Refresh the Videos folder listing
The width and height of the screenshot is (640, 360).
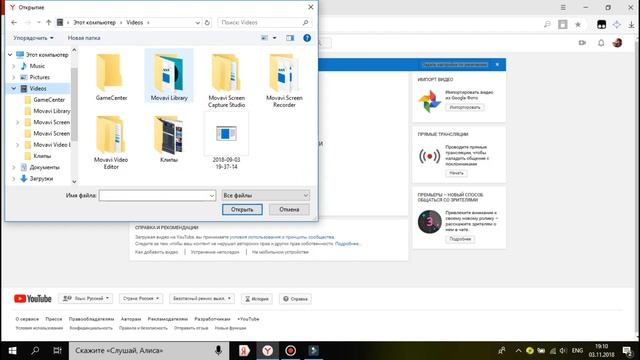click(207, 22)
